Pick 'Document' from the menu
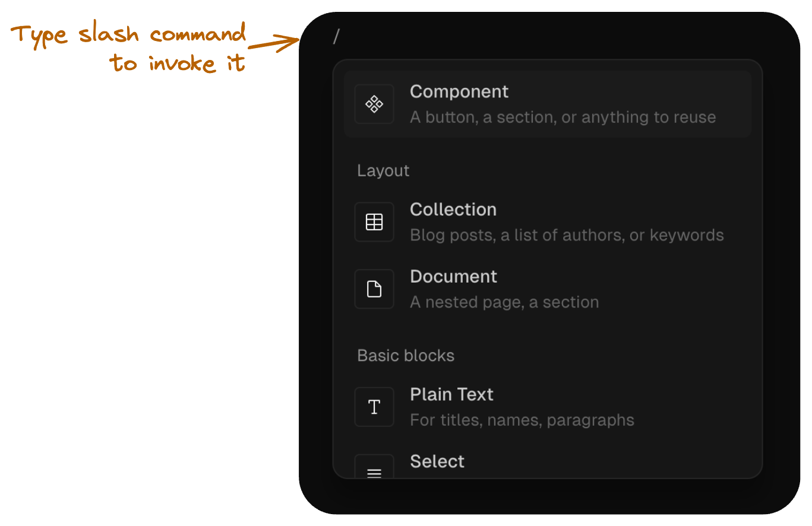 [453, 277]
